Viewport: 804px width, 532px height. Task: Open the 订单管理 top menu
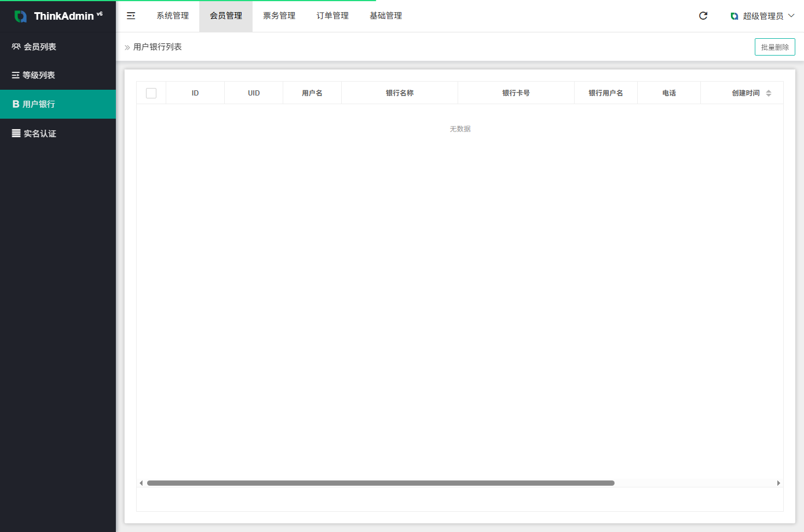(x=332, y=16)
